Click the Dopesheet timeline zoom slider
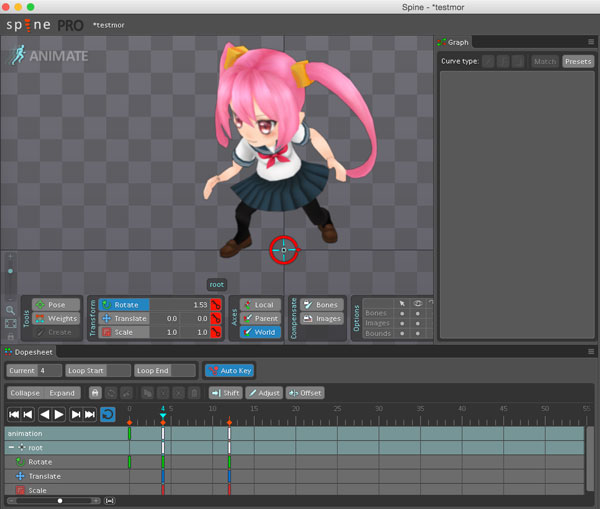The height and width of the screenshot is (509, 600). pyautogui.click(x=60, y=500)
